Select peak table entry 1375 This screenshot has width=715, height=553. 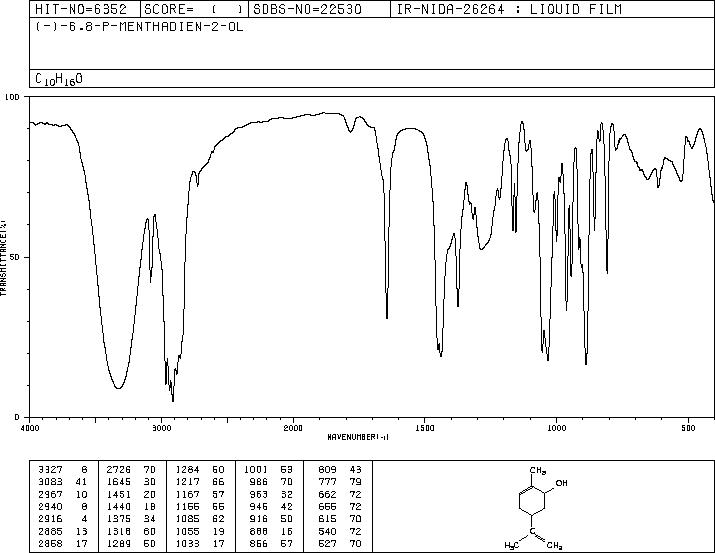(x=119, y=519)
